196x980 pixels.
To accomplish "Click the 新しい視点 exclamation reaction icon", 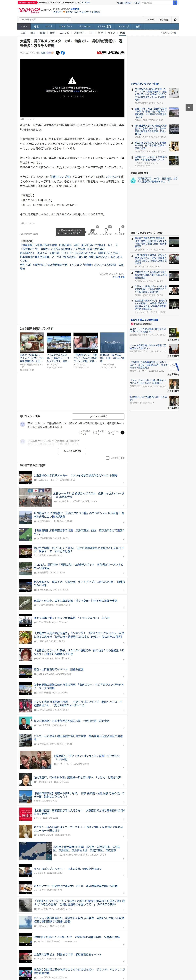I will click(120, 230).
